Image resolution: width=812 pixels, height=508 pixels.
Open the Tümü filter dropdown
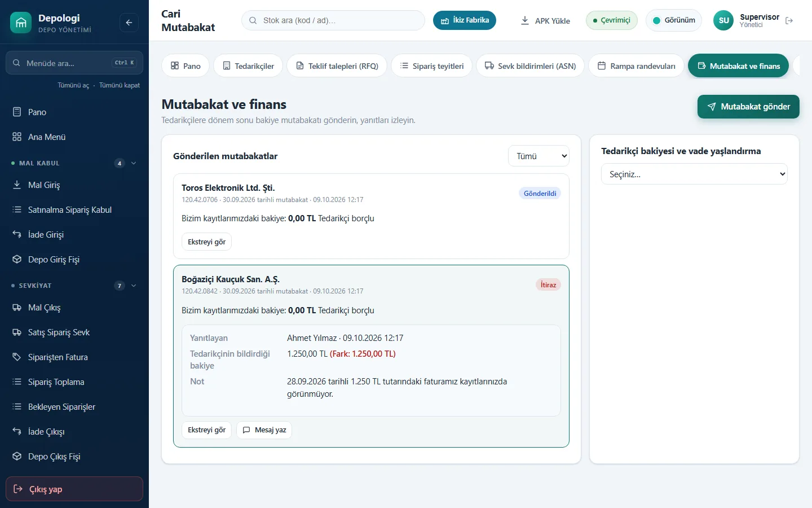(x=539, y=156)
